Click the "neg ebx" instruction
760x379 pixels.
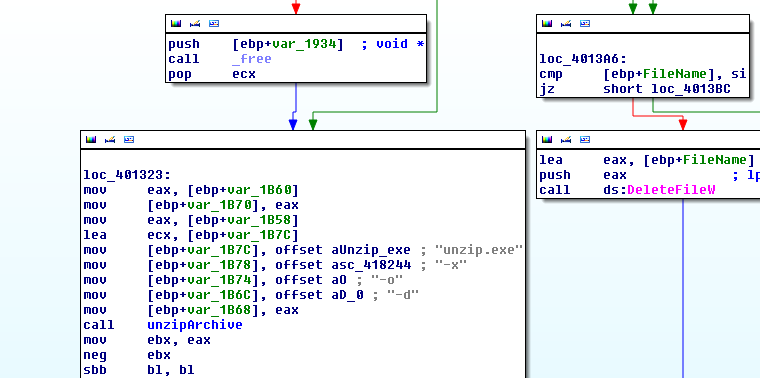(x=127, y=355)
